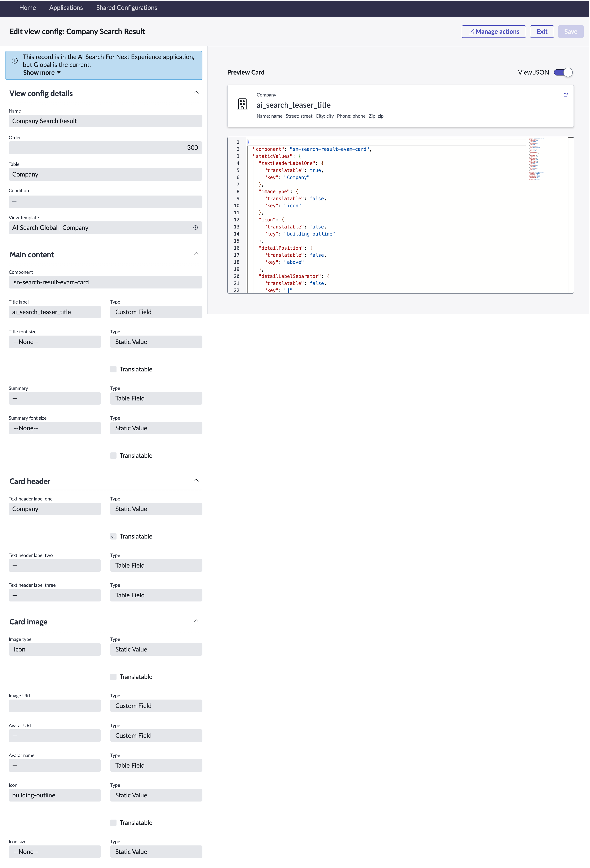Click the Exit button
Image resolution: width=590 pixels, height=868 pixels.
tap(542, 31)
